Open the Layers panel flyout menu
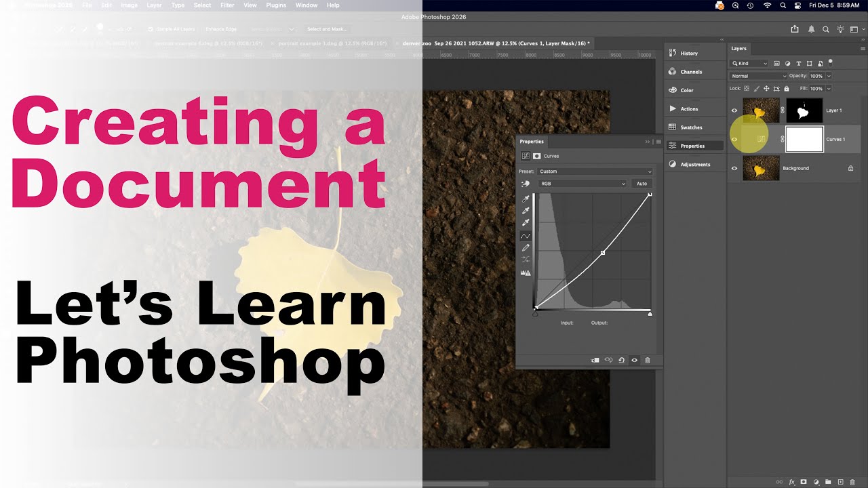Screen dimensions: 868x488 863,49
